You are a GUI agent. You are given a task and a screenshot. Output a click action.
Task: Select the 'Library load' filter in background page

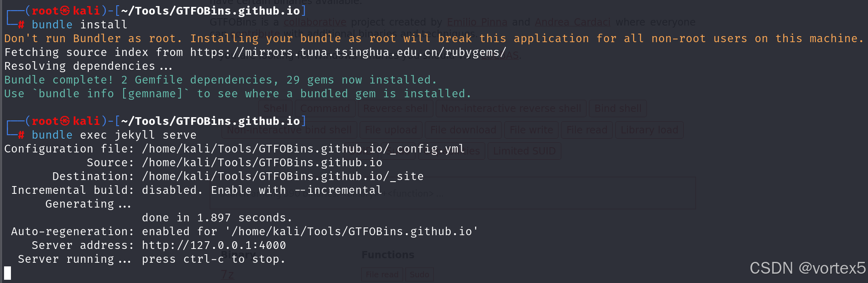(649, 130)
